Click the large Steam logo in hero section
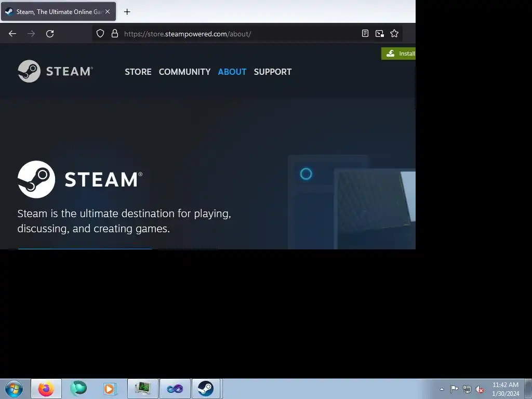 click(x=80, y=179)
